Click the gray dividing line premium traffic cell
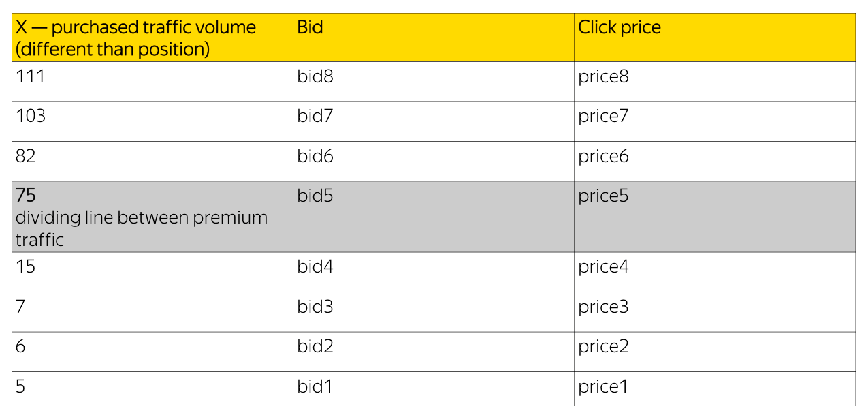This screenshot has width=868, height=413. click(142, 218)
